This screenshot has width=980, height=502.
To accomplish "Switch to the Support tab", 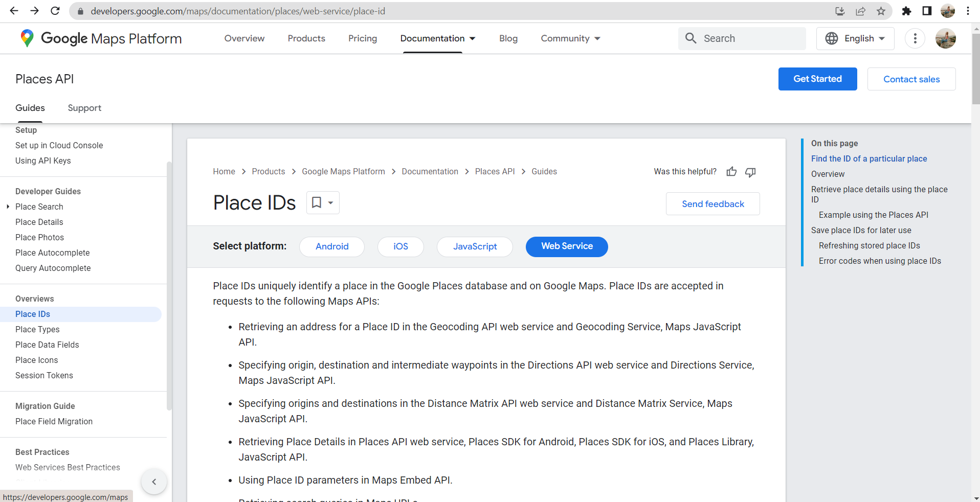I will coord(84,108).
